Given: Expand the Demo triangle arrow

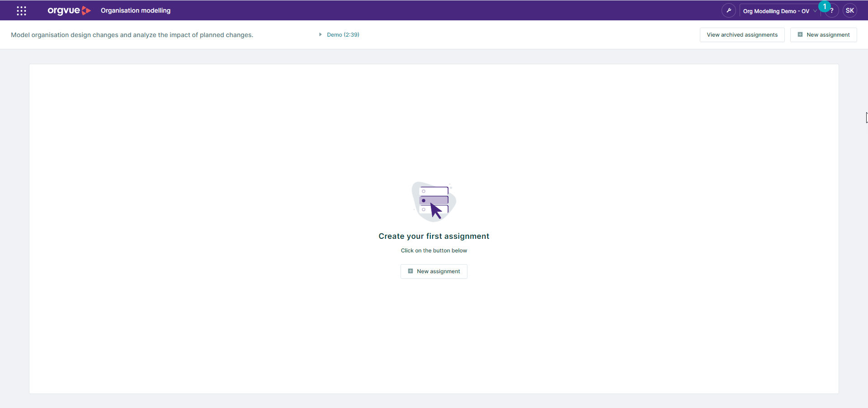Looking at the screenshot, I should [x=320, y=34].
